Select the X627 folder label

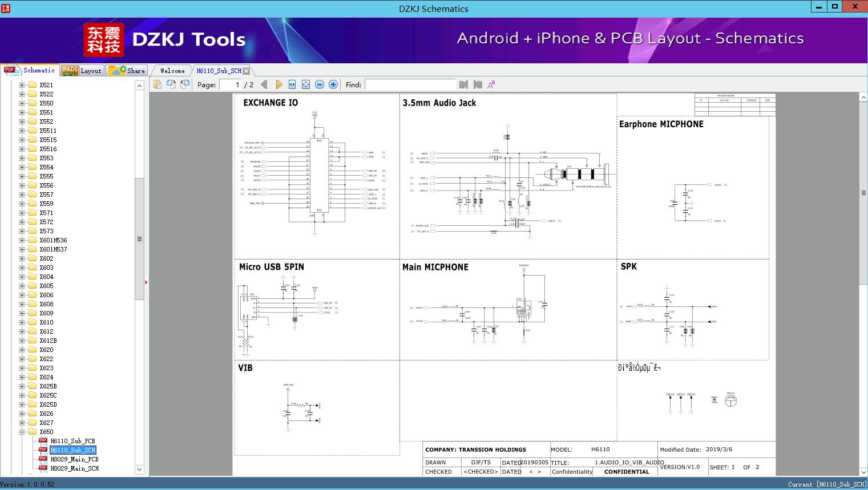coord(46,423)
